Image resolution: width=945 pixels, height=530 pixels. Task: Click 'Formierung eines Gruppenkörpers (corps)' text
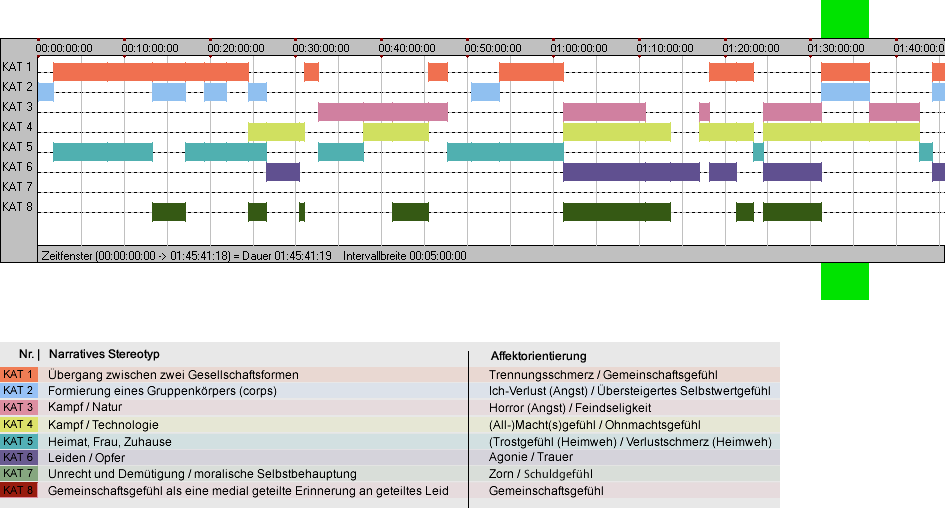[162, 391]
